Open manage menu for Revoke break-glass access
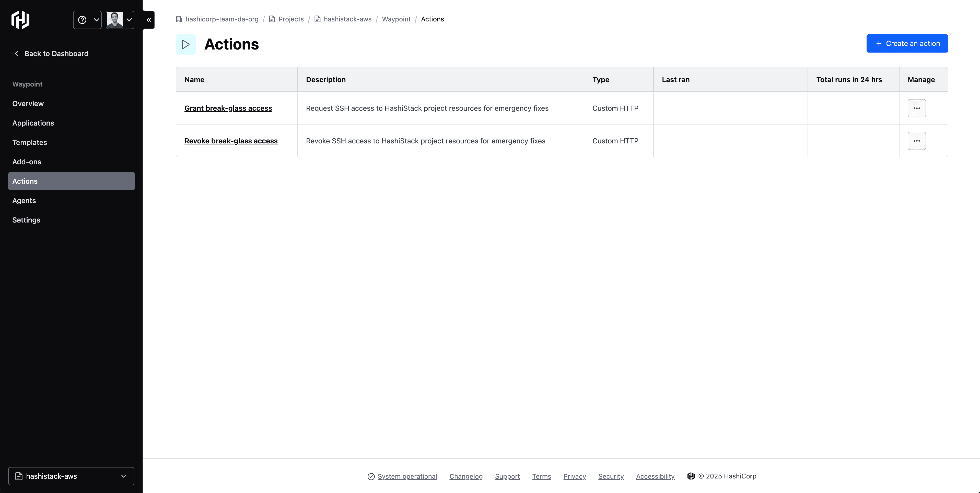Screen dimensions: 980x493 click(916, 141)
